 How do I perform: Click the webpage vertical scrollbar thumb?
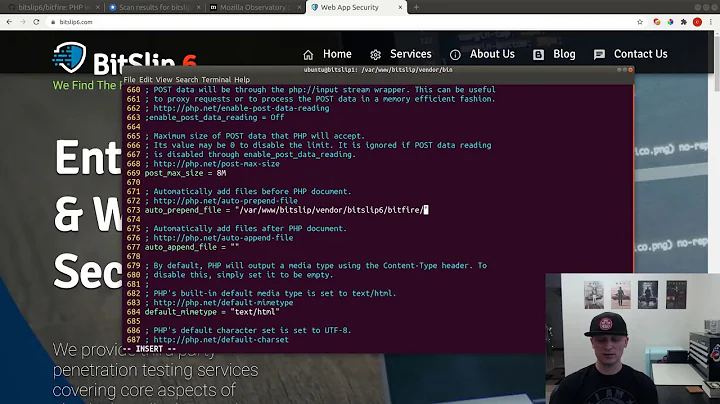[x=716, y=62]
